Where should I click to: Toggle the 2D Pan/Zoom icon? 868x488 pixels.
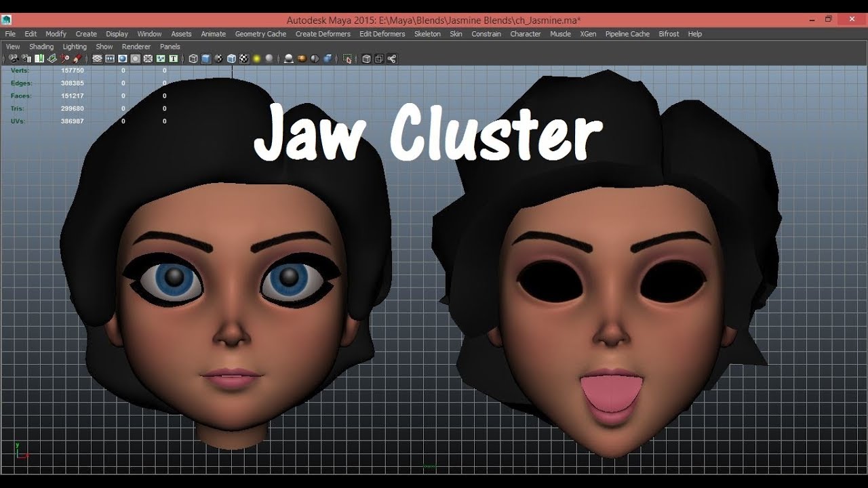65,59
